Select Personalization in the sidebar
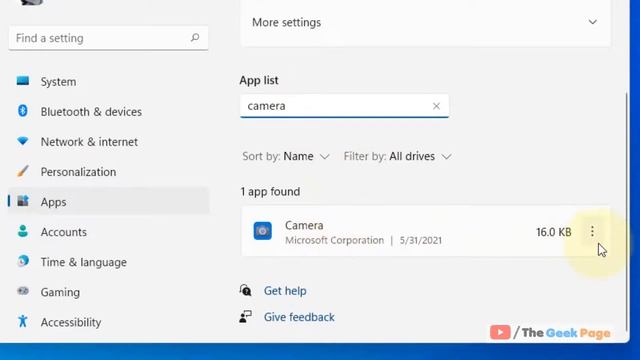The width and height of the screenshot is (640, 360). (x=78, y=172)
